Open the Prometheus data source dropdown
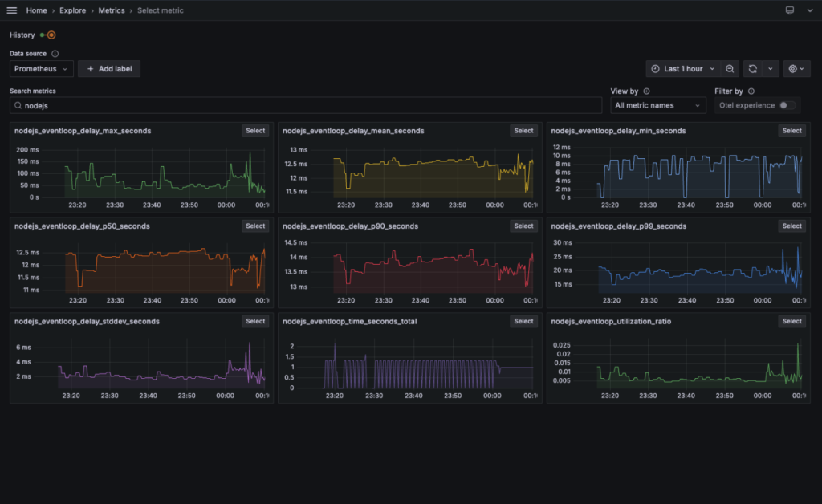Image resolution: width=822 pixels, height=504 pixels. coord(41,69)
